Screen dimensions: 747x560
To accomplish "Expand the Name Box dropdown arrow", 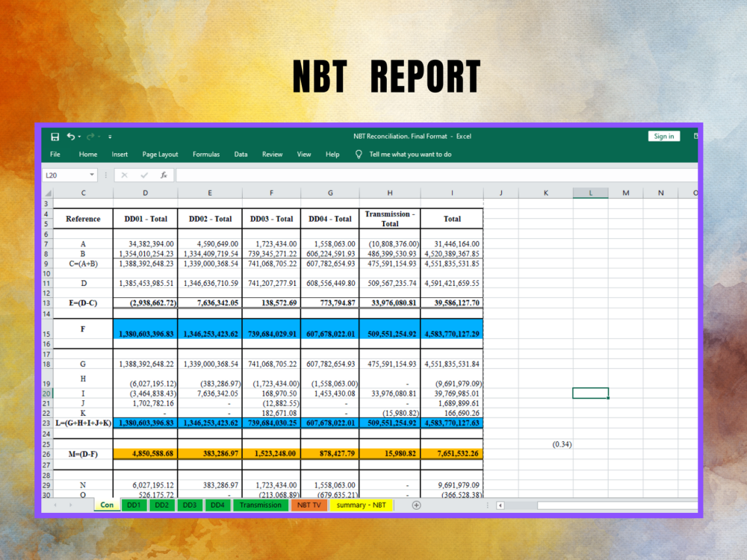I will click(x=92, y=175).
